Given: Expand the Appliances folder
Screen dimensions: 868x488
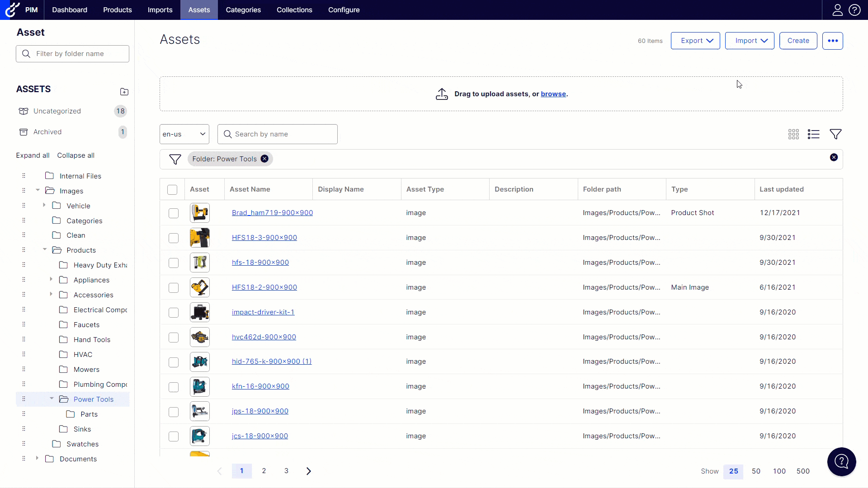Looking at the screenshot, I should point(51,280).
